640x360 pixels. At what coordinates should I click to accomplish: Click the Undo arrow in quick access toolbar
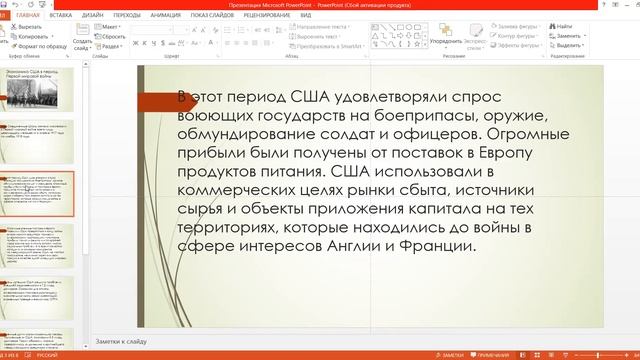click(15, 4)
